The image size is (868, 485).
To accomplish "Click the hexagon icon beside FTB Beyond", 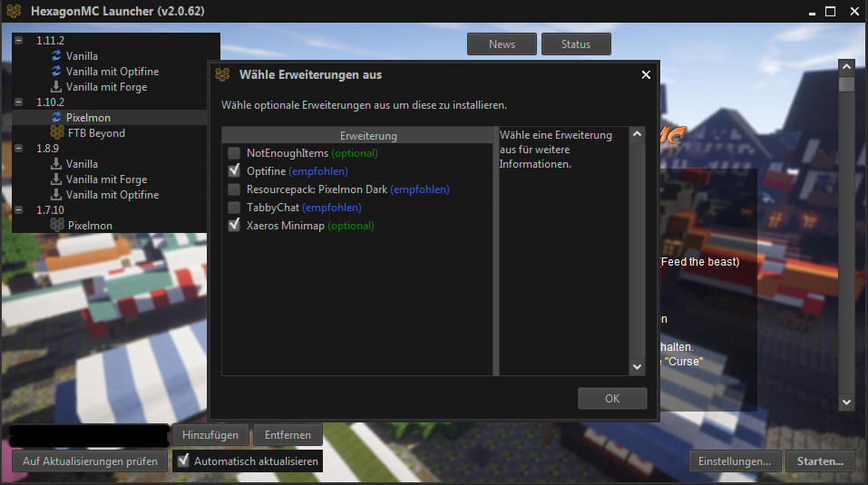I will (57, 133).
